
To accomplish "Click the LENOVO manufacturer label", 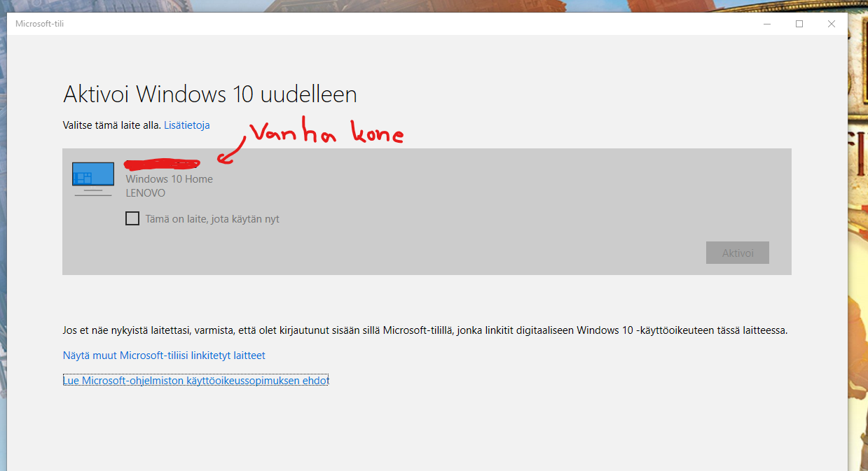I will (x=146, y=193).
